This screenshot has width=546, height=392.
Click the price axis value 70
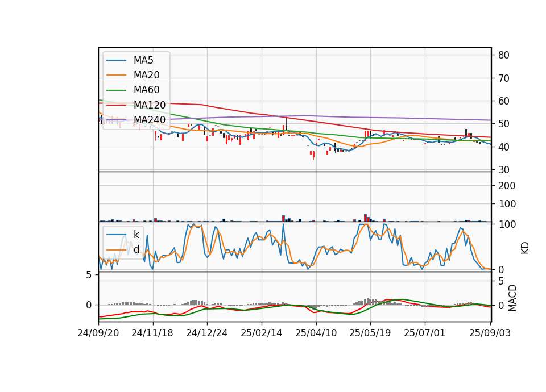click(503, 78)
